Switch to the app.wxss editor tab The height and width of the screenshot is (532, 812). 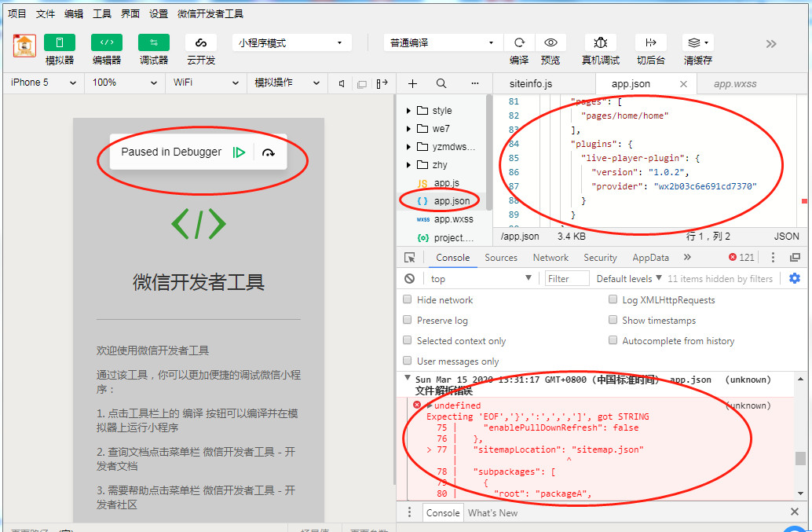[735, 83]
